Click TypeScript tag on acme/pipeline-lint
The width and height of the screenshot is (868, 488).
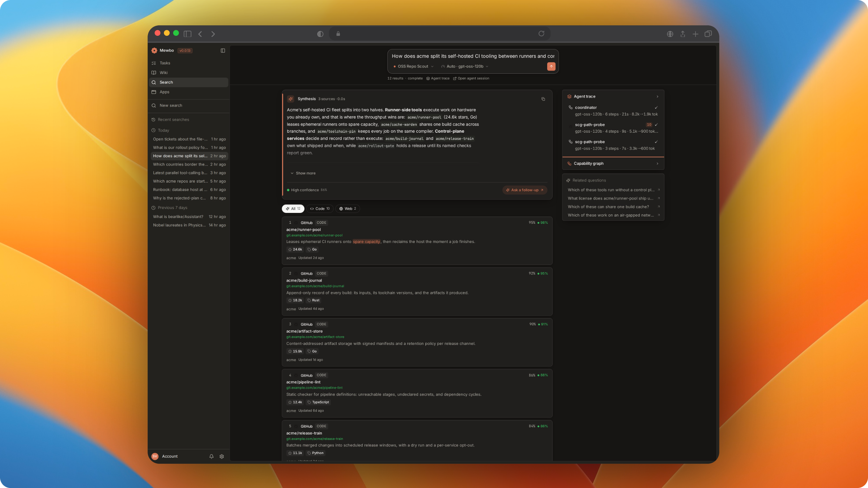pyautogui.click(x=318, y=402)
